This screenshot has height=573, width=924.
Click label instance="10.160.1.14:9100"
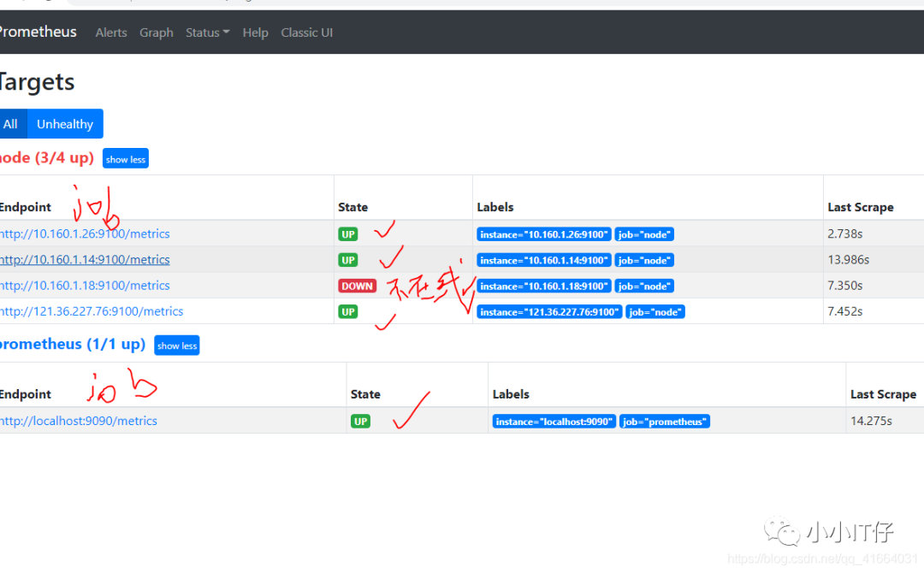pos(543,260)
